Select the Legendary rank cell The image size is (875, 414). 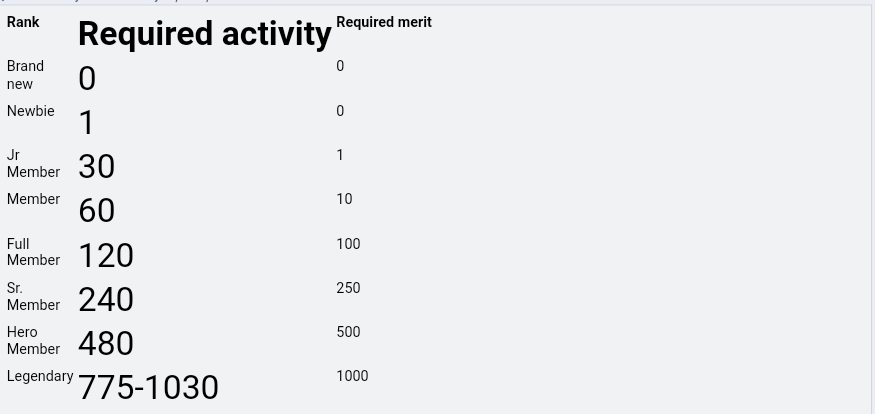(x=40, y=377)
